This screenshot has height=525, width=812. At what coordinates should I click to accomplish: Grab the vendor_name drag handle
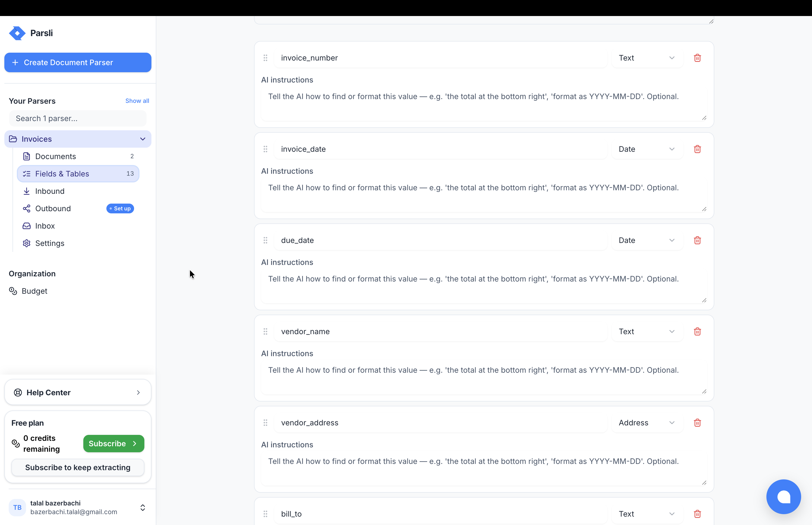pyautogui.click(x=265, y=332)
